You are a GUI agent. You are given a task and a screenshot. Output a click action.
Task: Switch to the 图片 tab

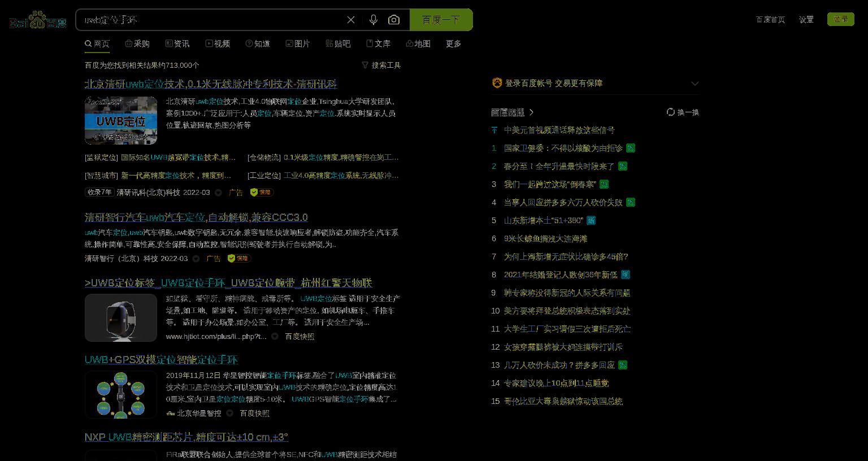(298, 44)
